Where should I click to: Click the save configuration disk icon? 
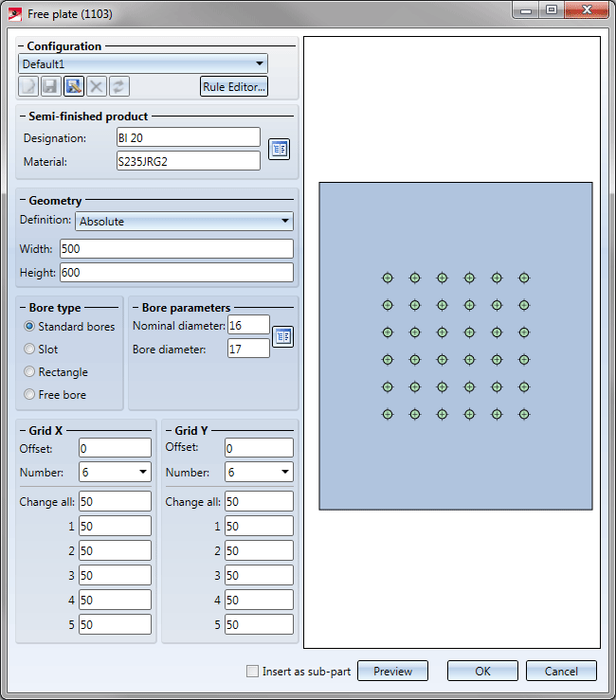[51, 86]
